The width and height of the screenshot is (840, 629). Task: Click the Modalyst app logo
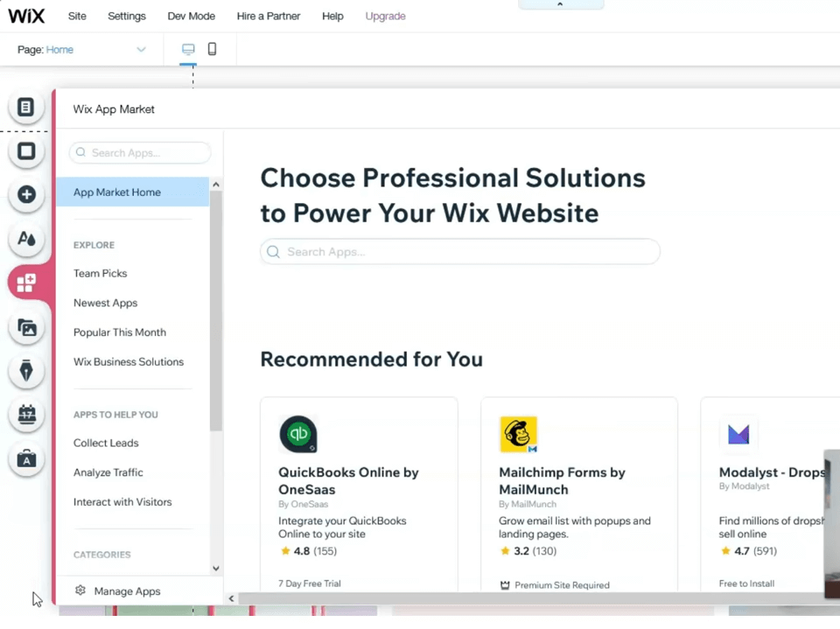[x=738, y=434]
